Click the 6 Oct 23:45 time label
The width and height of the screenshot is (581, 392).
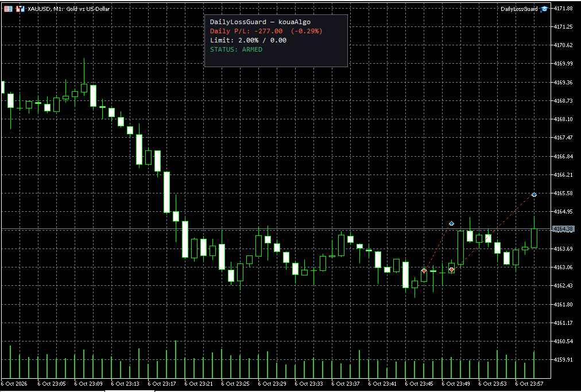coord(419,383)
